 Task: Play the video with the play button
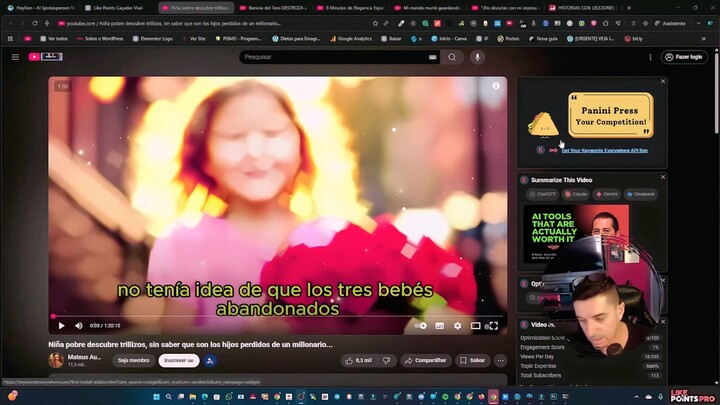click(x=62, y=326)
